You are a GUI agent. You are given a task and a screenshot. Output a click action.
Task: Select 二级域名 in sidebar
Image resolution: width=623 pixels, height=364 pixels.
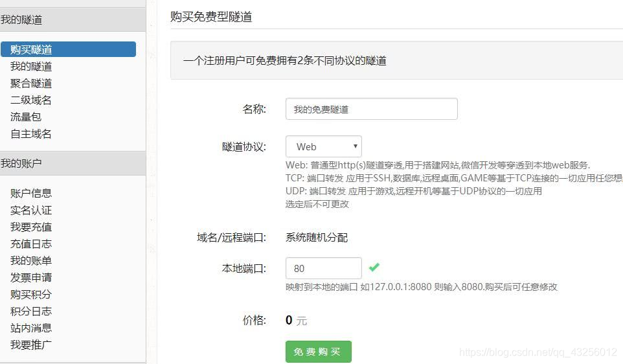coord(31,100)
